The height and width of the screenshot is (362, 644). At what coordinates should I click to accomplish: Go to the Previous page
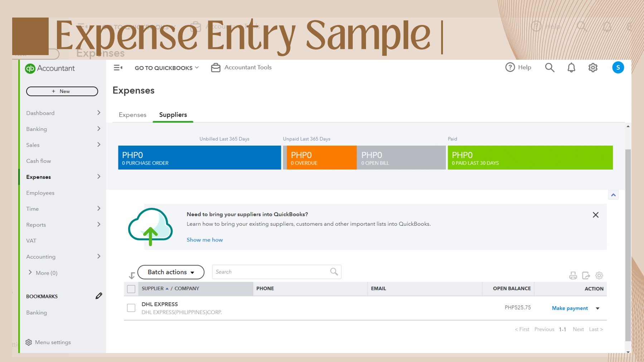point(544,329)
